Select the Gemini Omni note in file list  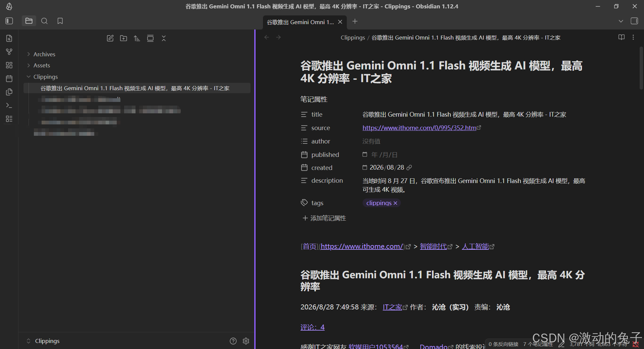click(x=137, y=88)
